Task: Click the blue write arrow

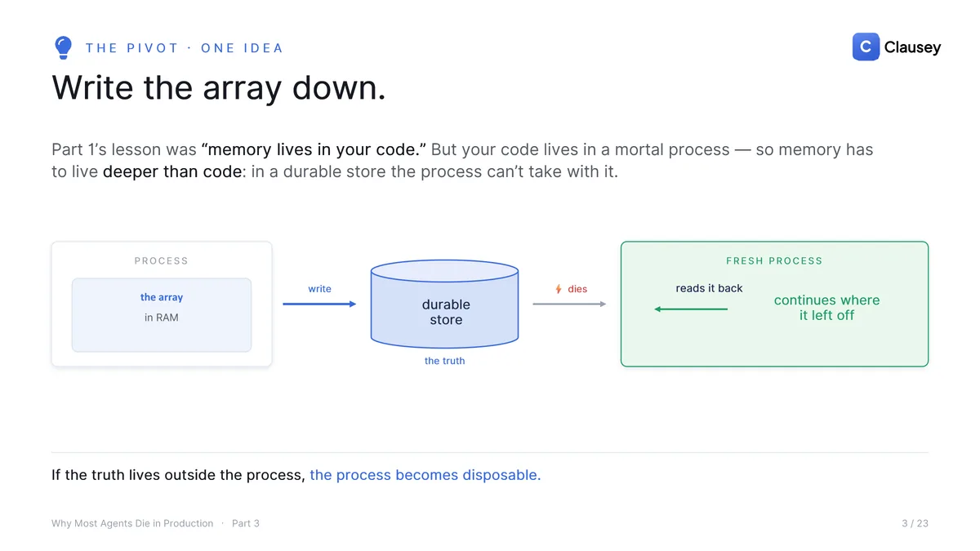Action: coord(319,304)
